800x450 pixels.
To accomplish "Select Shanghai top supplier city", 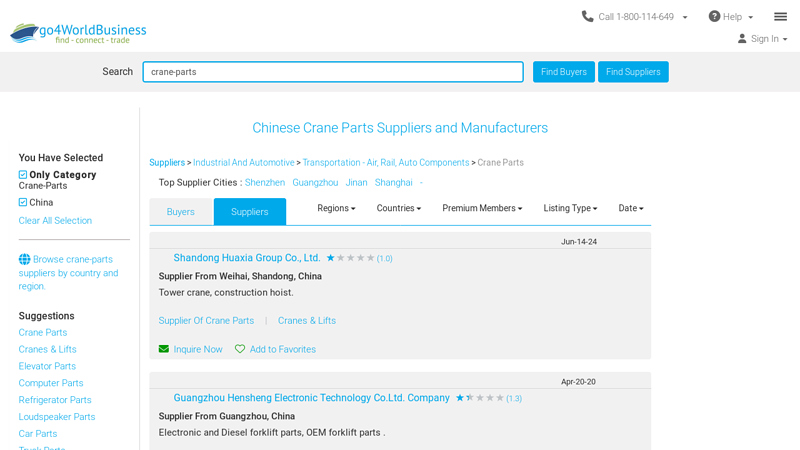I will pyautogui.click(x=393, y=182).
